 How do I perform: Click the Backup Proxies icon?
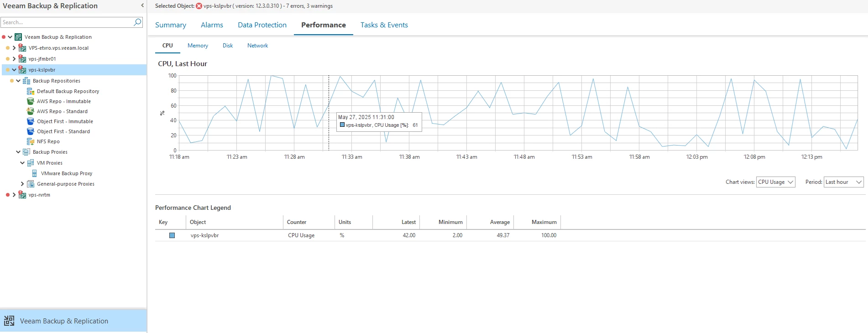pos(26,152)
